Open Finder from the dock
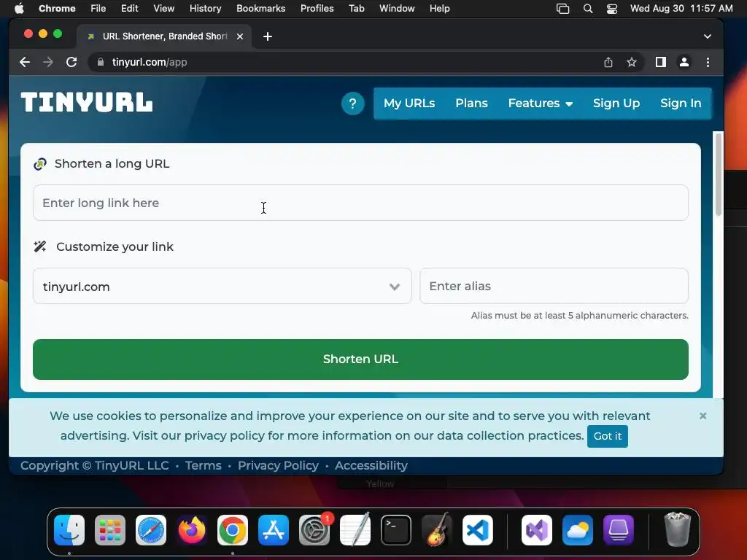This screenshot has height=560, width=747. [69, 530]
